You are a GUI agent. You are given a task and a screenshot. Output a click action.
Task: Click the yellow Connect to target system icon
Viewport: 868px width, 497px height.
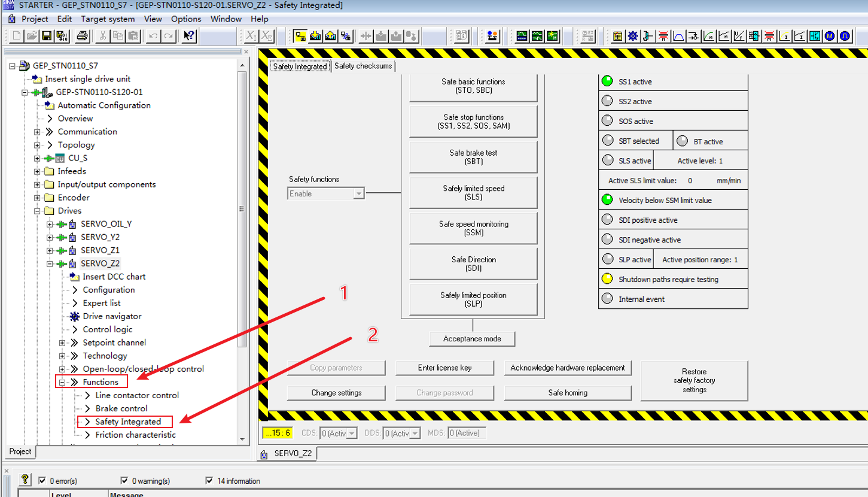coord(300,37)
